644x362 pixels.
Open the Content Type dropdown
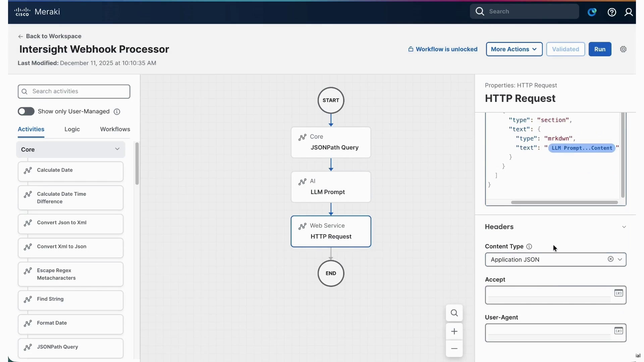[620, 259]
